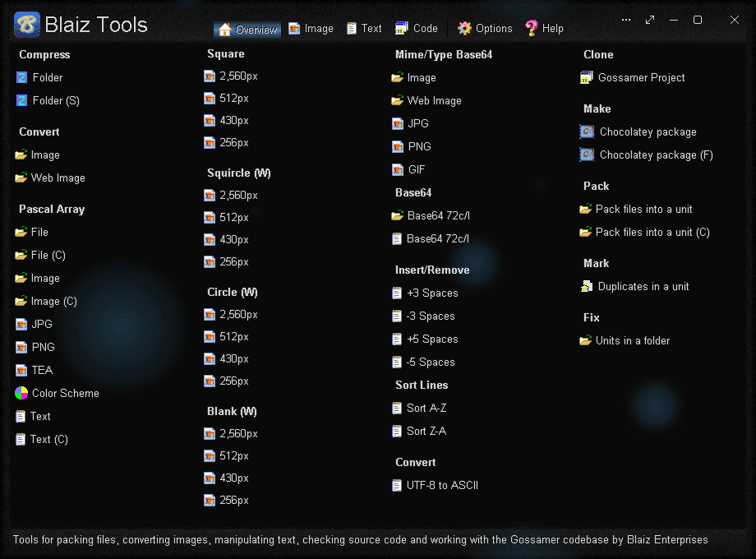The width and height of the screenshot is (756, 559).
Task: Click the Pascal Array TEA picture icon
Action: 21,371
